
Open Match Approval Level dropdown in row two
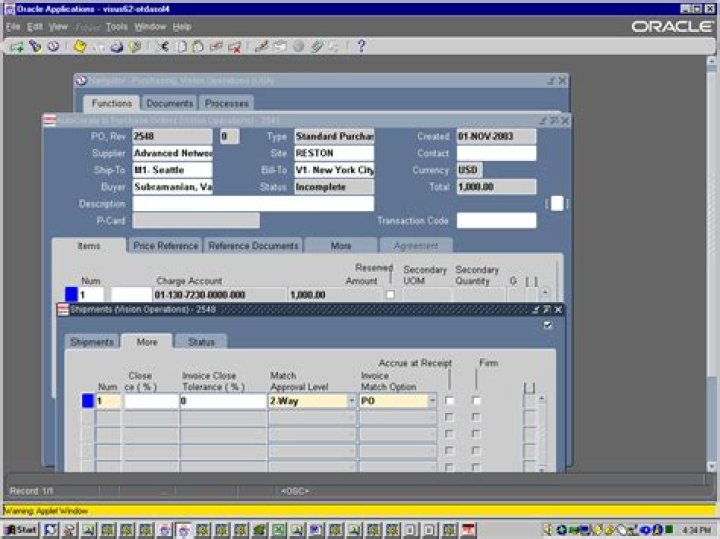351,417
